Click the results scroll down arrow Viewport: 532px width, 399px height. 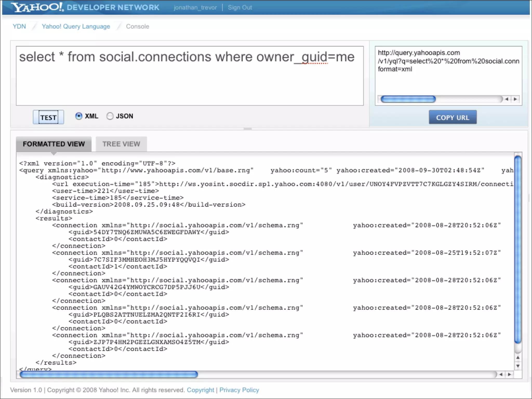pos(518,366)
